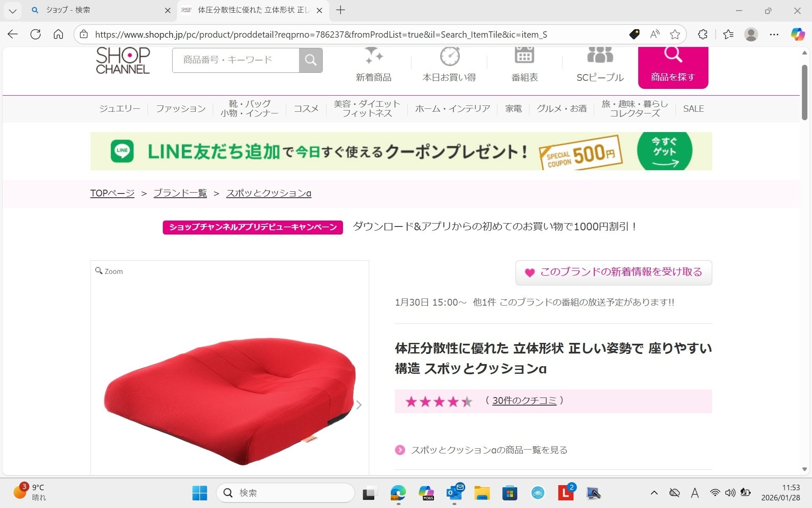The image size is (812, 508).
Task: Open the ホーム・インテリア category menu
Action: tap(452, 108)
